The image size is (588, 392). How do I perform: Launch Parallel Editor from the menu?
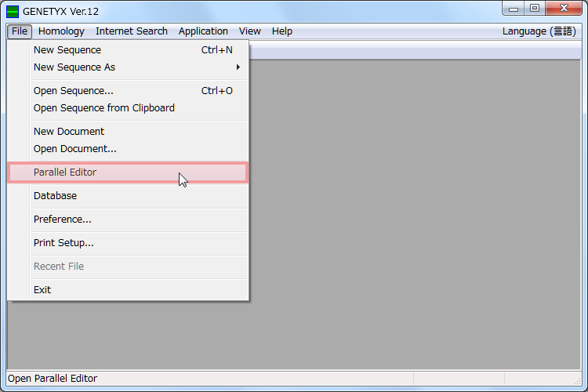(128, 172)
